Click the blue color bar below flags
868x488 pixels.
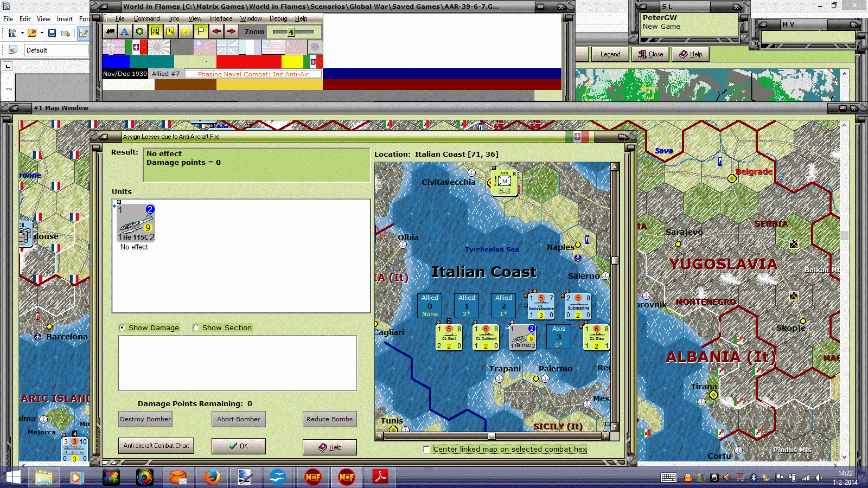(116, 62)
